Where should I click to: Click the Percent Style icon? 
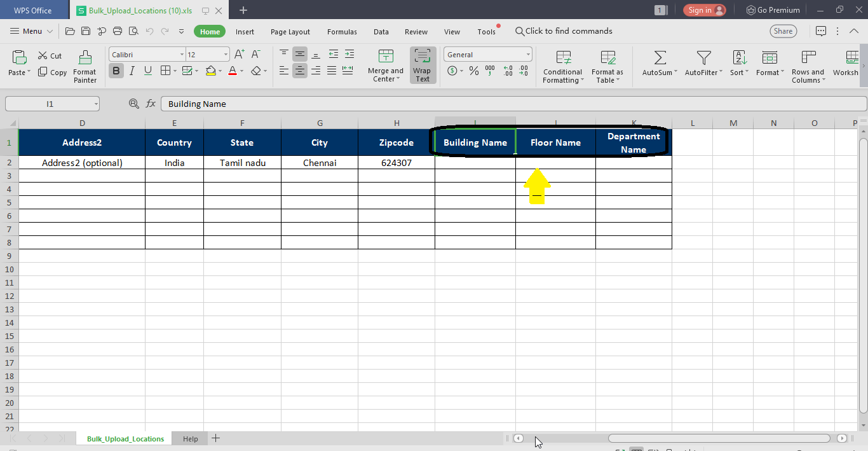coord(473,71)
